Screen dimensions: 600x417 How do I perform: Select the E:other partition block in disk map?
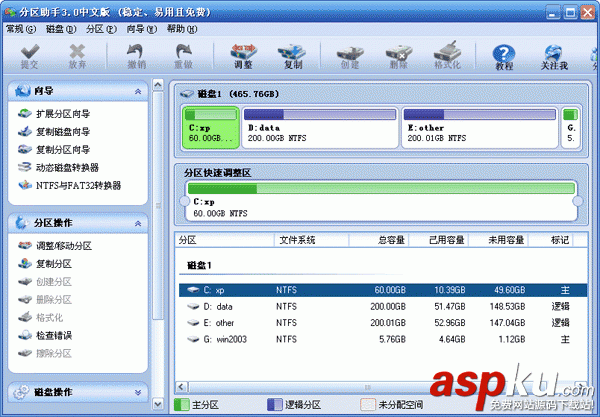click(480, 127)
